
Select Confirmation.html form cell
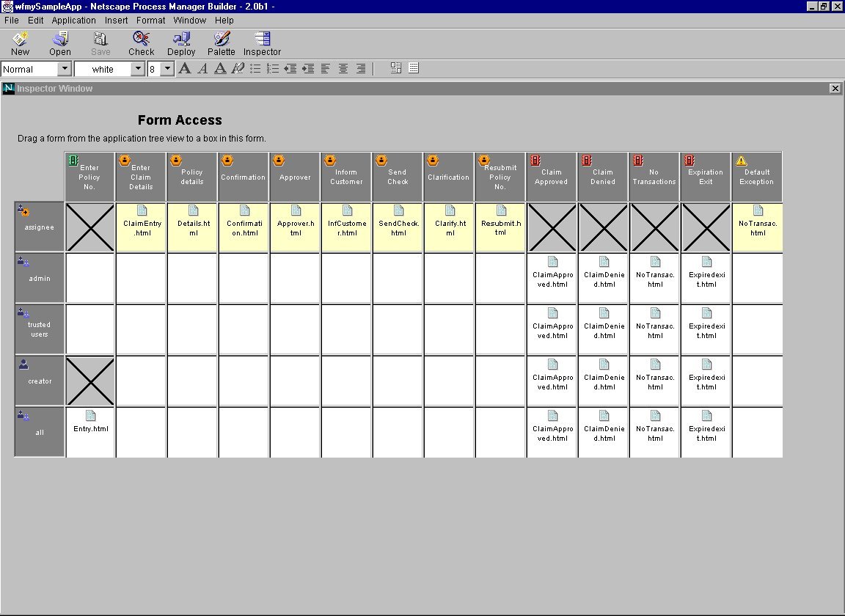[244, 227]
